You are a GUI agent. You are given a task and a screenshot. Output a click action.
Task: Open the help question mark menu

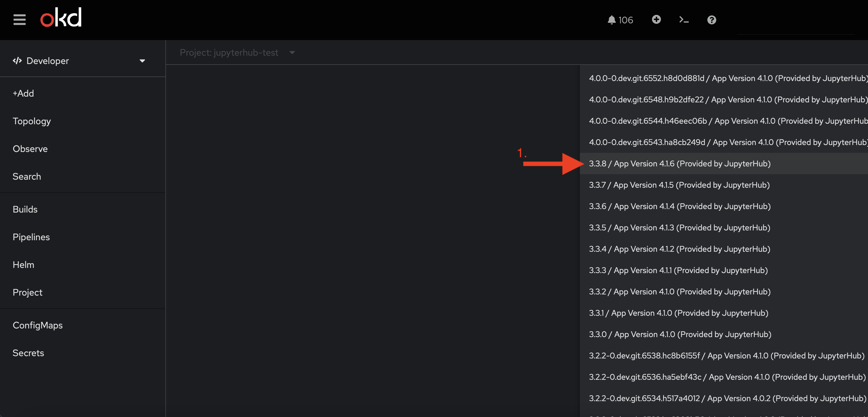coord(711,20)
